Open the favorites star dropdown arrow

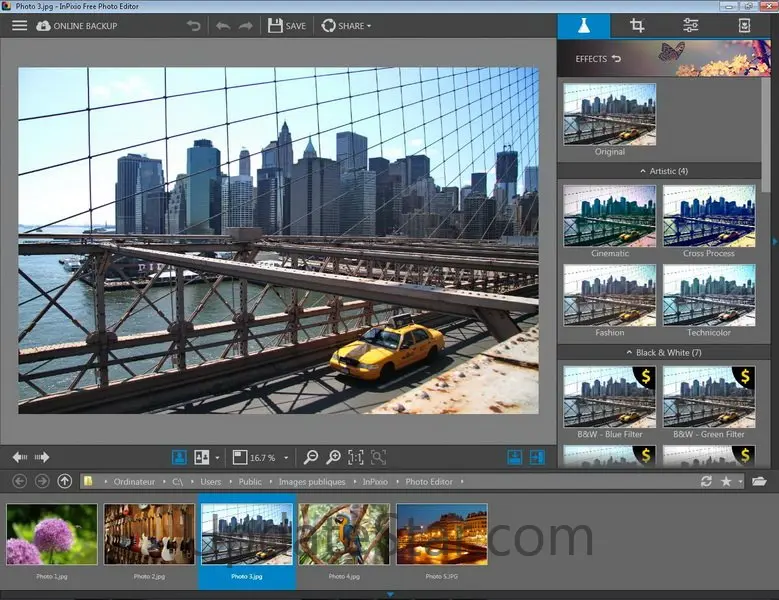[740, 482]
